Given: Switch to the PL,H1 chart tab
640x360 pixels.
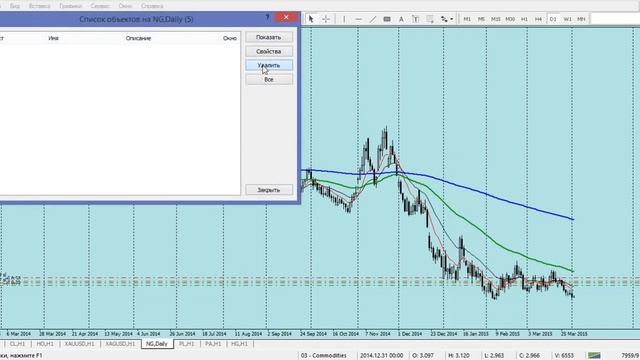Looking at the screenshot, I should tap(187, 344).
